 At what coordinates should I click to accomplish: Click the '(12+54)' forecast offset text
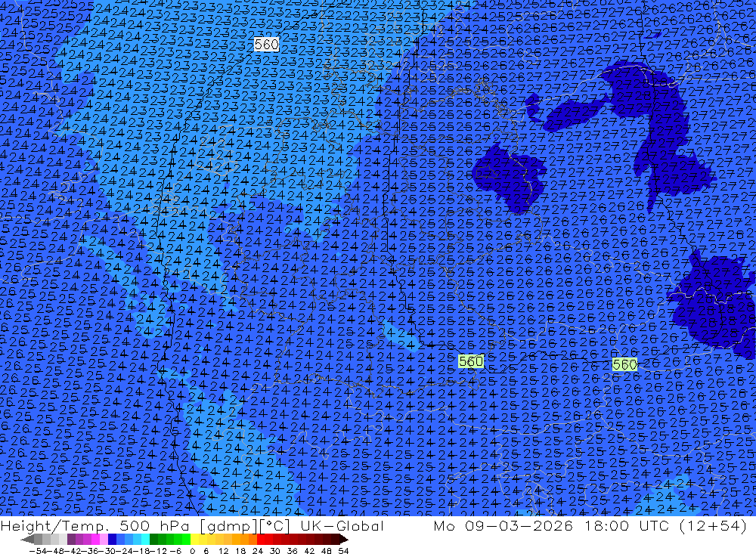[713, 526]
